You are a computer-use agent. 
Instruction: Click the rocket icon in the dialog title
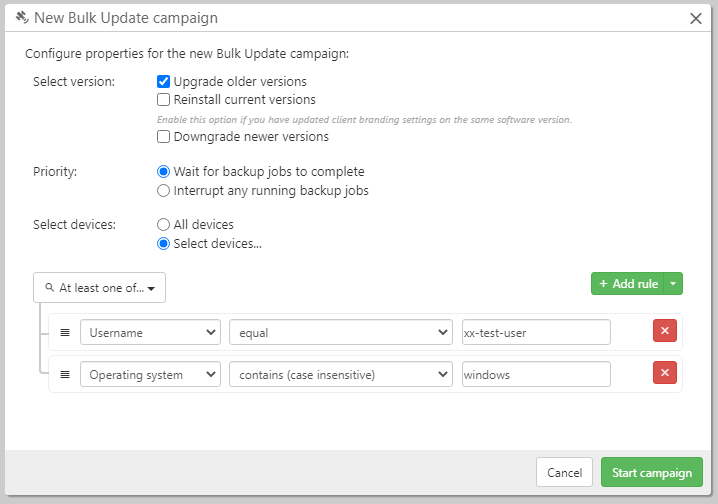point(21,17)
